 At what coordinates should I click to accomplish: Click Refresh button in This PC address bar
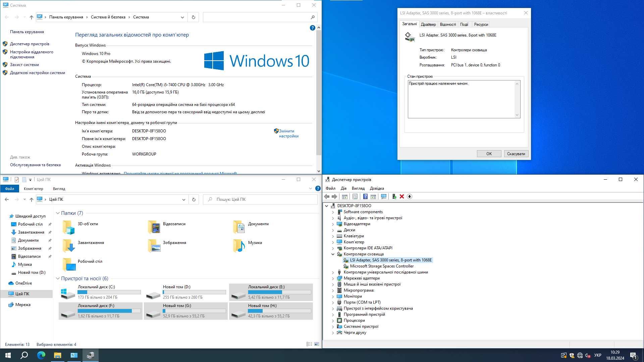pyautogui.click(x=194, y=199)
